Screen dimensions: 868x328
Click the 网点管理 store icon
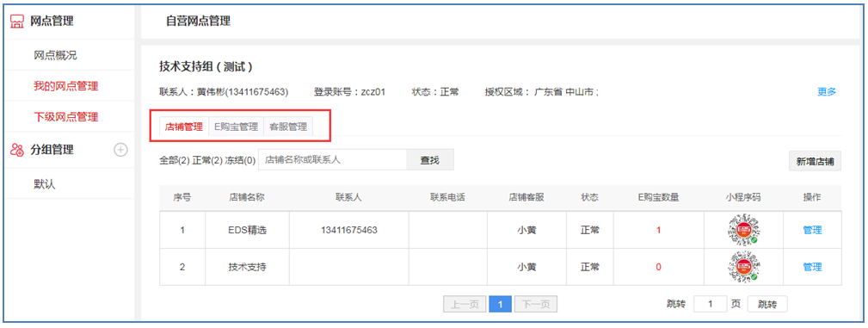18,22
